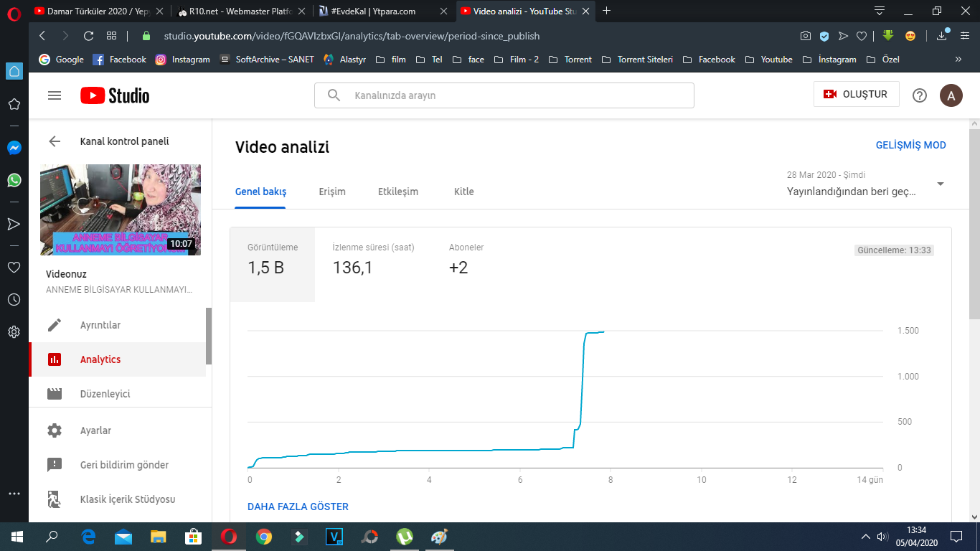Image resolution: width=980 pixels, height=551 pixels.
Task: Click the OLUŞTUR button
Action: (x=857, y=94)
